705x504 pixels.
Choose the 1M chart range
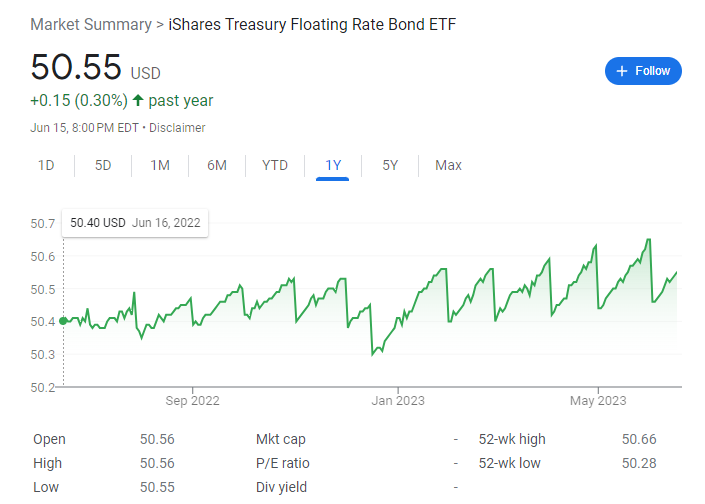160,165
